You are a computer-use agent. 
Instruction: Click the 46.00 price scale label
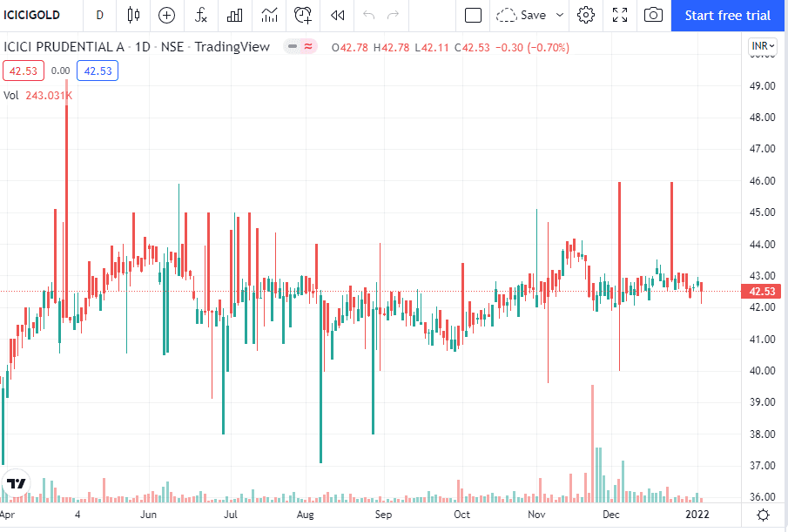point(763,181)
